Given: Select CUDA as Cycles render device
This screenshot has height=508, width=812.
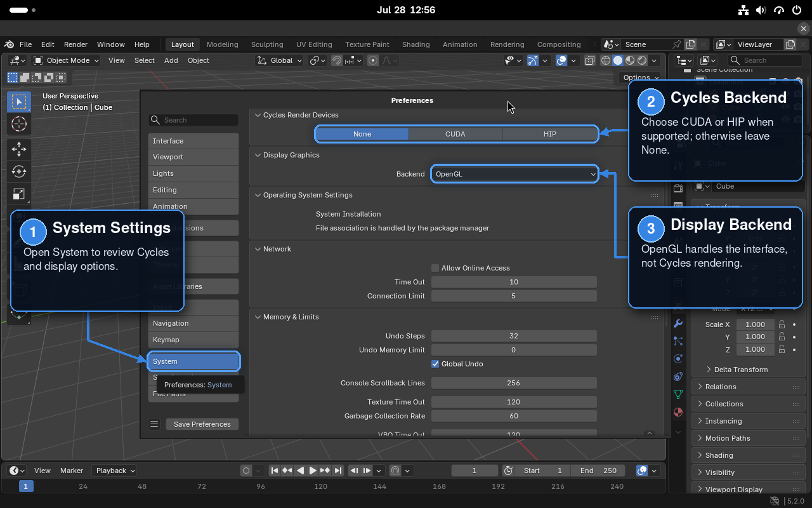Looking at the screenshot, I should coord(455,134).
